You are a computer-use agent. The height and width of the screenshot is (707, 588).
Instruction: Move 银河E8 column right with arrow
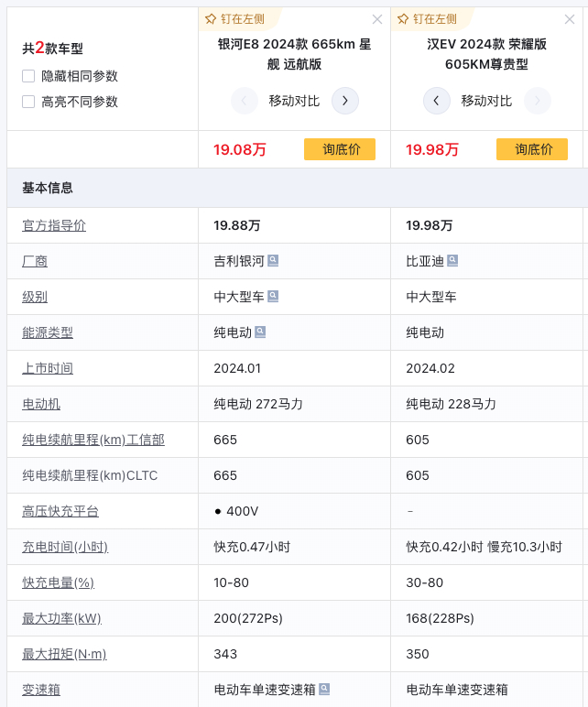[345, 101]
